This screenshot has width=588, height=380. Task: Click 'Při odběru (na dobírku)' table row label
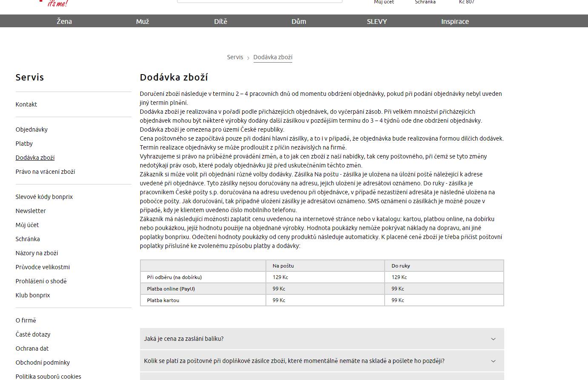pos(174,277)
